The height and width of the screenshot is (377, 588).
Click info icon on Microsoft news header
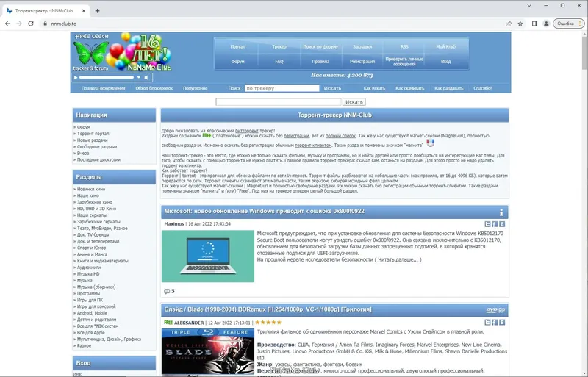(x=501, y=212)
